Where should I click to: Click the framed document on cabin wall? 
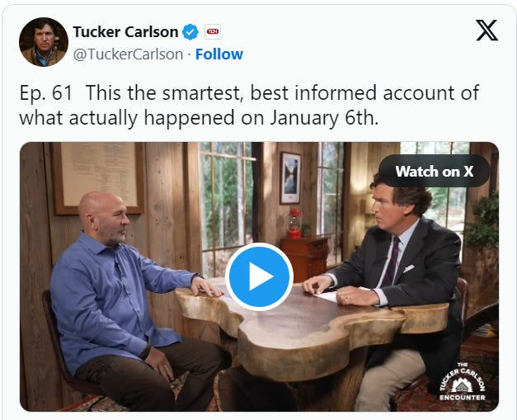[x=99, y=178]
